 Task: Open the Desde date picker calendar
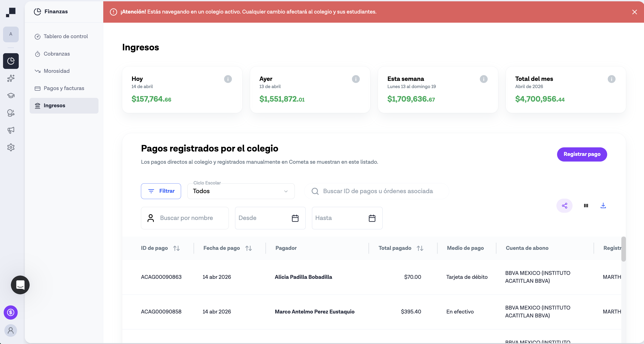pos(295,218)
